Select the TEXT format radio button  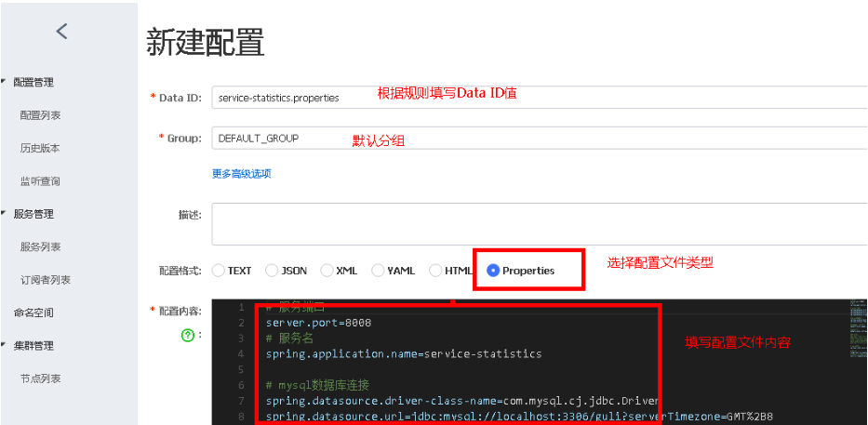(x=218, y=271)
